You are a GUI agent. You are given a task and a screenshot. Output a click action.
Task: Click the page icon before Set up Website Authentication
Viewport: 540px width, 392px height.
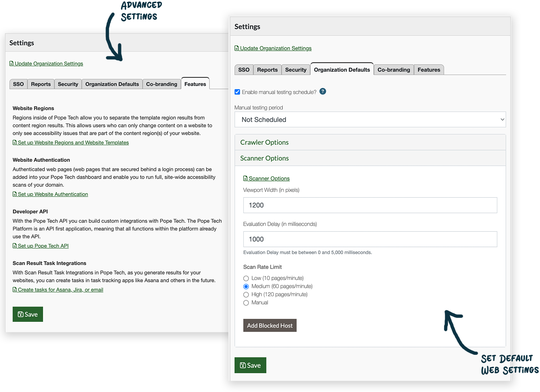point(14,194)
